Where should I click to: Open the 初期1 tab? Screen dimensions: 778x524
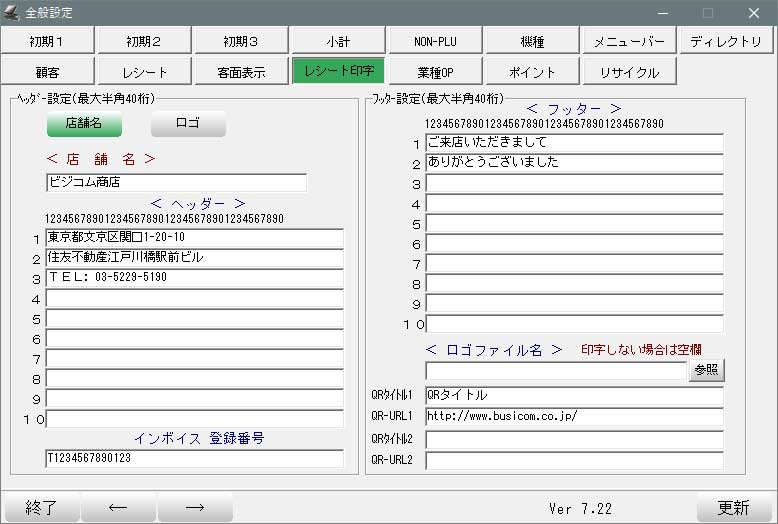point(48,41)
